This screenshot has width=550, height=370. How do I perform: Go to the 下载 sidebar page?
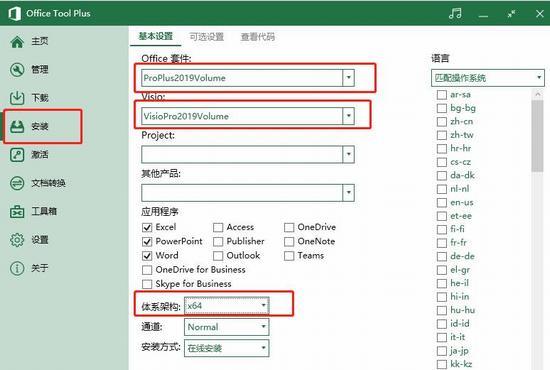tap(40, 98)
